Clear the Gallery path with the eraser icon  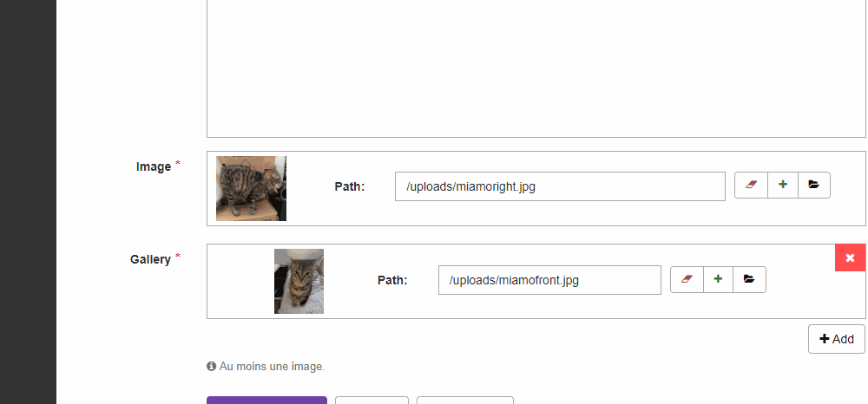[687, 279]
